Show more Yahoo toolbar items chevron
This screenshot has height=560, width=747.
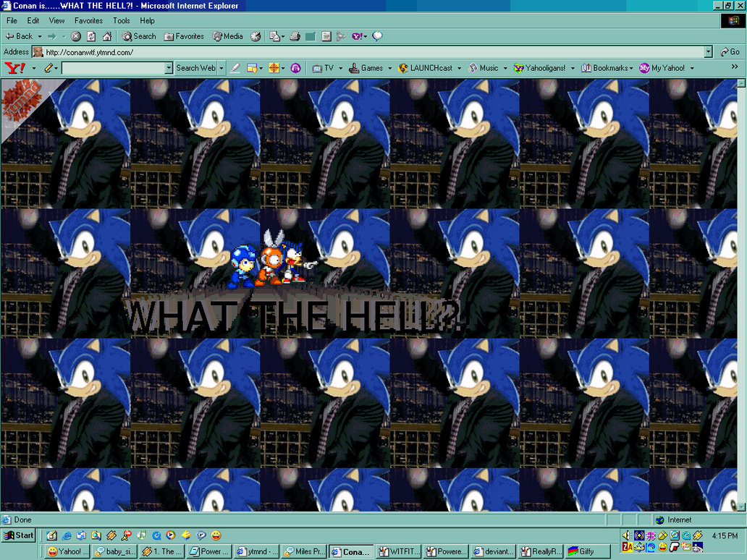735,67
